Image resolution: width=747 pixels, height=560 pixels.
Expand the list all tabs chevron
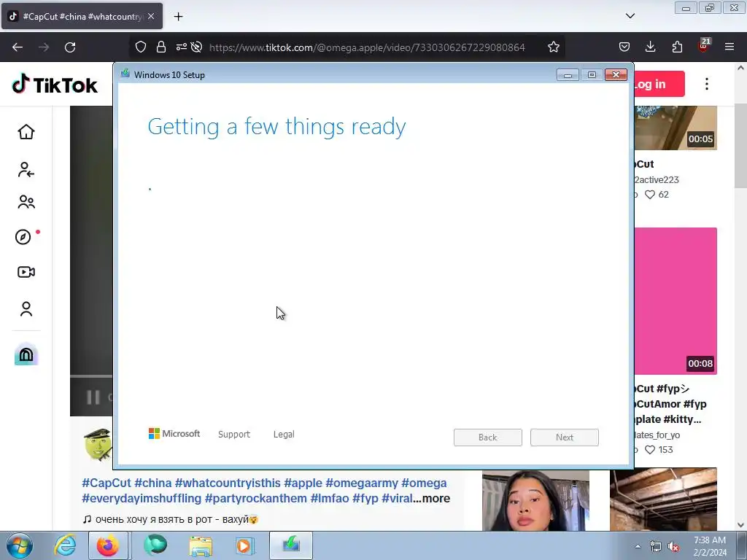click(x=630, y=16)
